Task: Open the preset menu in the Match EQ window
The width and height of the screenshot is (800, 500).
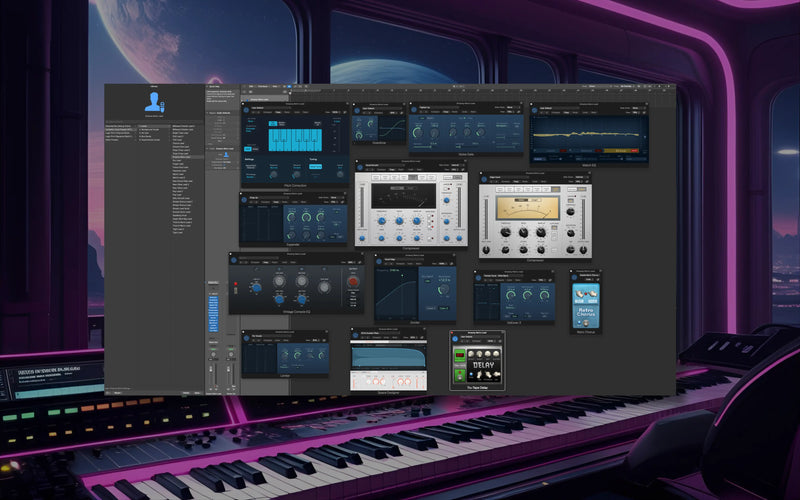Action: [x=552, y=108]
